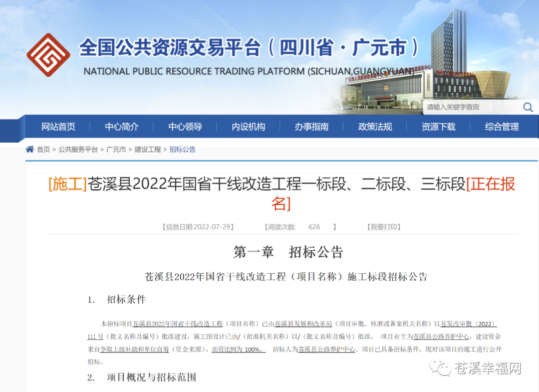The height and width of the screenshot is (392, 539).
Task: Click the home icon in the breadcrumb
Action: [x=30, y=149]
